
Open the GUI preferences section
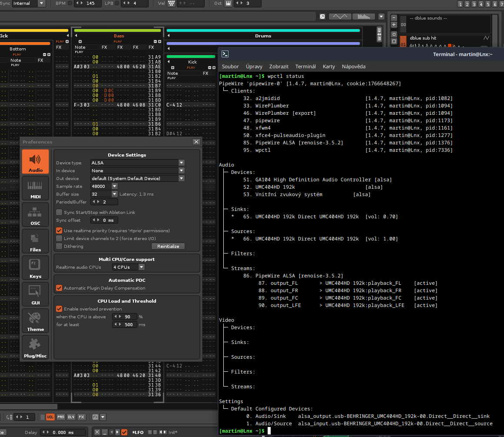coord(36,295)
